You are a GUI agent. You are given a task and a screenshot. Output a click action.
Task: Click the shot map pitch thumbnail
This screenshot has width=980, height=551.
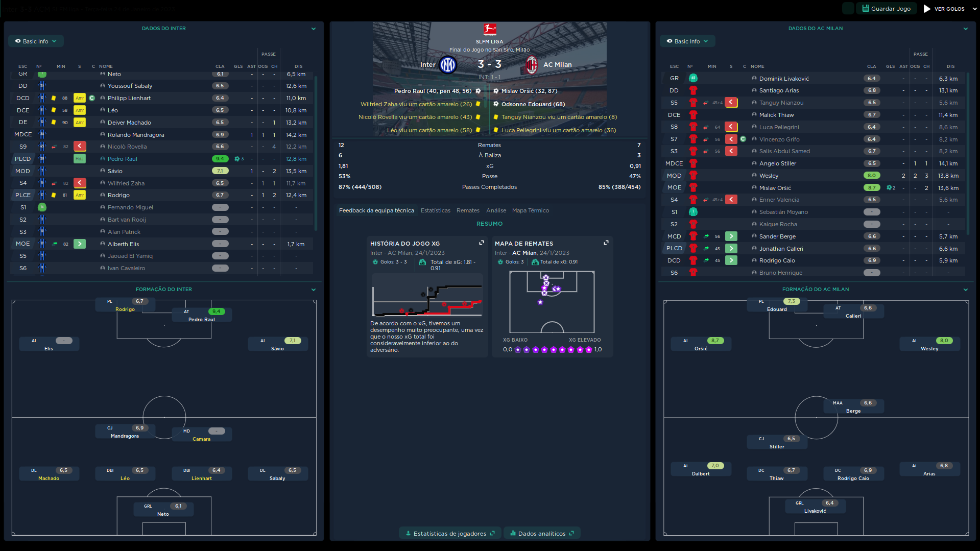tap(552, 302)
